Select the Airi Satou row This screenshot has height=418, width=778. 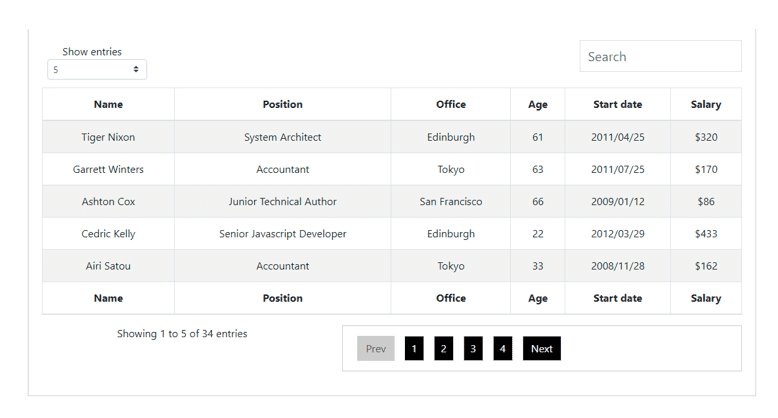pyautogui.click(x=108, y=266)
